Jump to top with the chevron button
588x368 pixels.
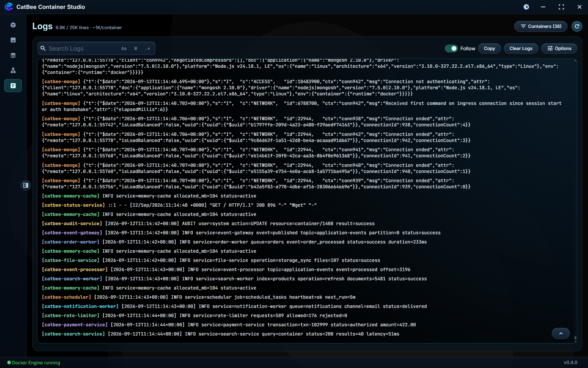561,333
